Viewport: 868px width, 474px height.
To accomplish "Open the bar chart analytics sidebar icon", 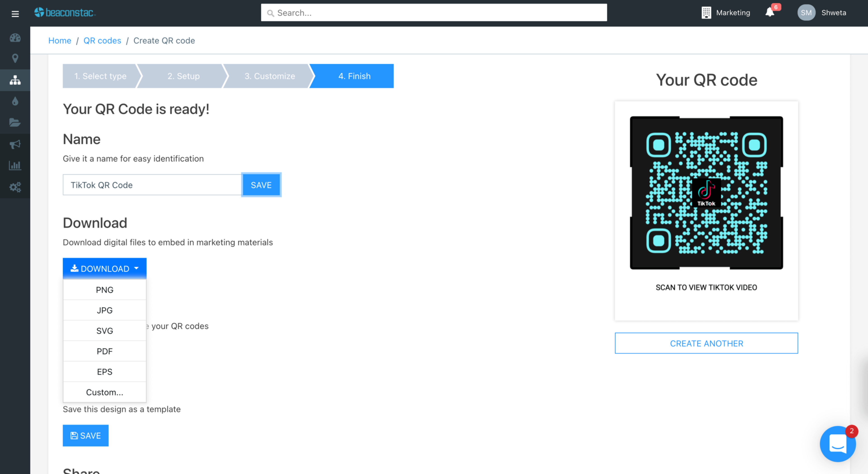I will (15, 165).
